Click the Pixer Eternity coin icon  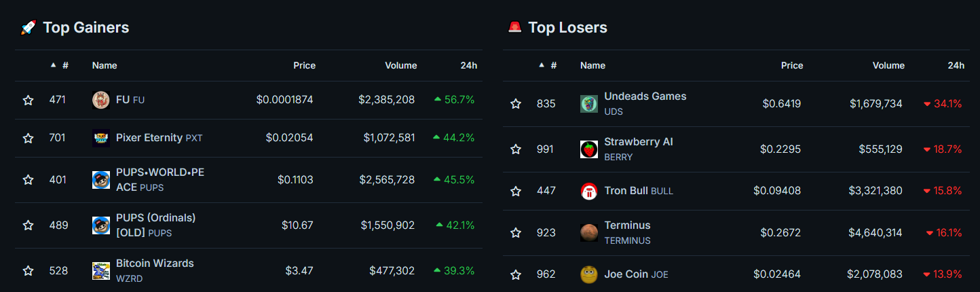[101, 138]
